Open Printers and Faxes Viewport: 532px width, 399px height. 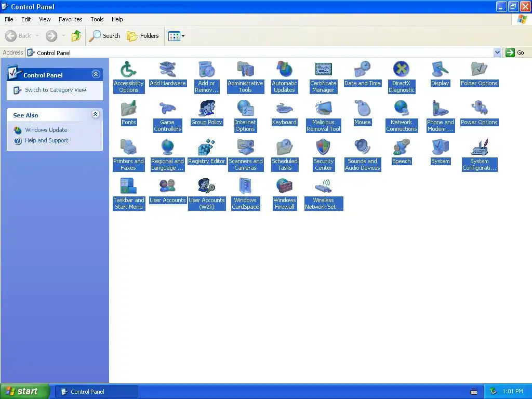(x=129, y=148)
